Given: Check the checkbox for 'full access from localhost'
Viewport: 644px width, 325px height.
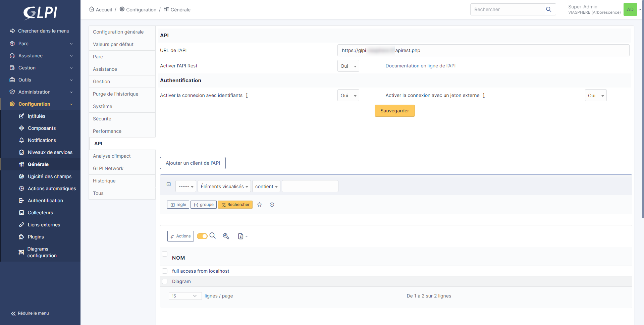Looking at the screenshot, I should pos(165,271).
